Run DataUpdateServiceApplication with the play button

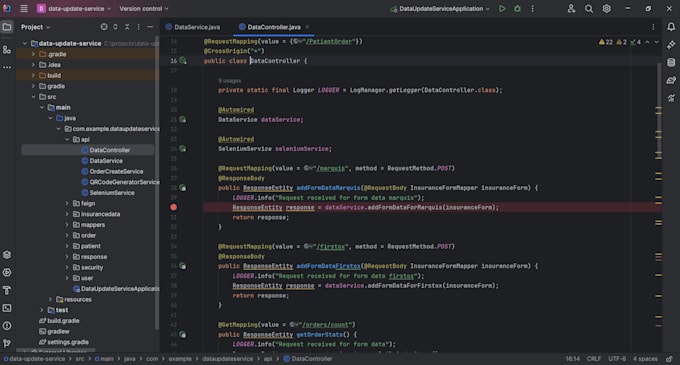(x=502, y=9)
